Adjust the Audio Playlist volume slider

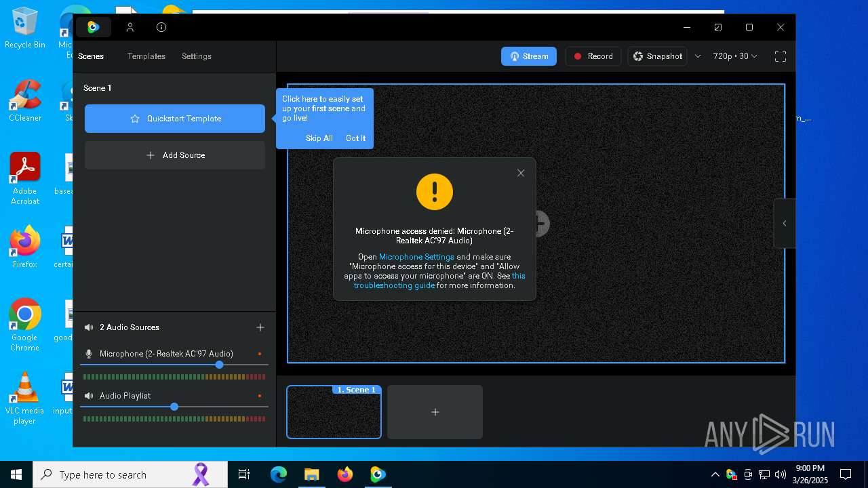point(174,407)
